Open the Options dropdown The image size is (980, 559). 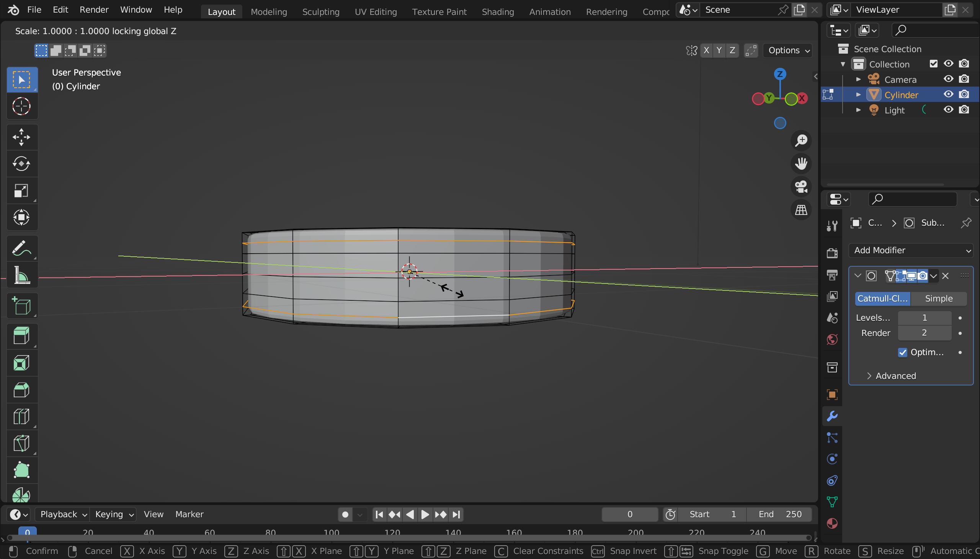coord(788,50)
